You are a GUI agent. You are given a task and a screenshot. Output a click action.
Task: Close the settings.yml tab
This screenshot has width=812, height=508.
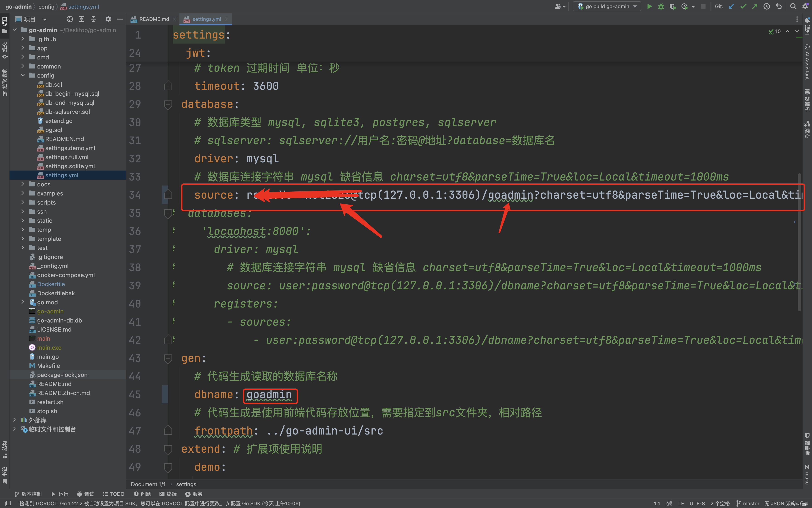tap(227, 19)
